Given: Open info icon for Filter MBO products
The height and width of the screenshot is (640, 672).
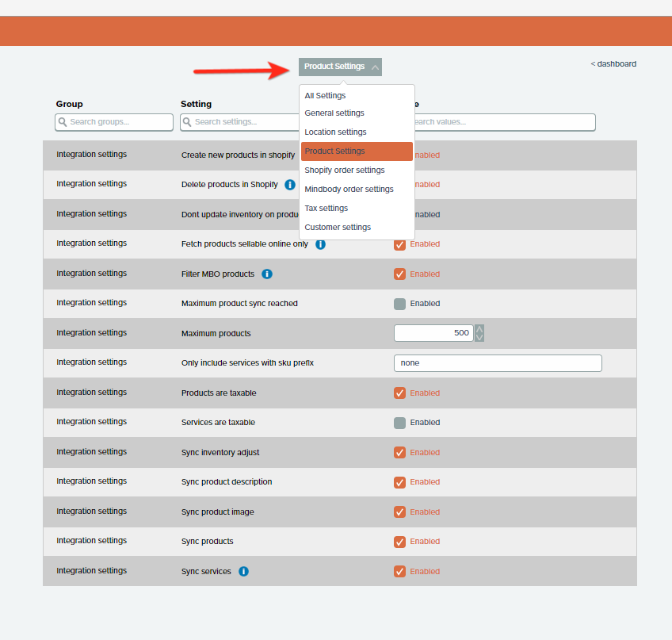Looking at the screenshot, I should click(267, 274).
